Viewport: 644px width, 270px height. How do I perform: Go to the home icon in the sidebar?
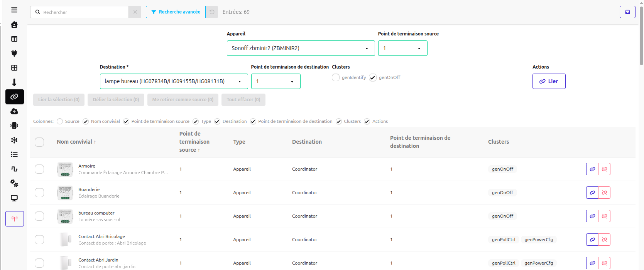coord(14,25)
